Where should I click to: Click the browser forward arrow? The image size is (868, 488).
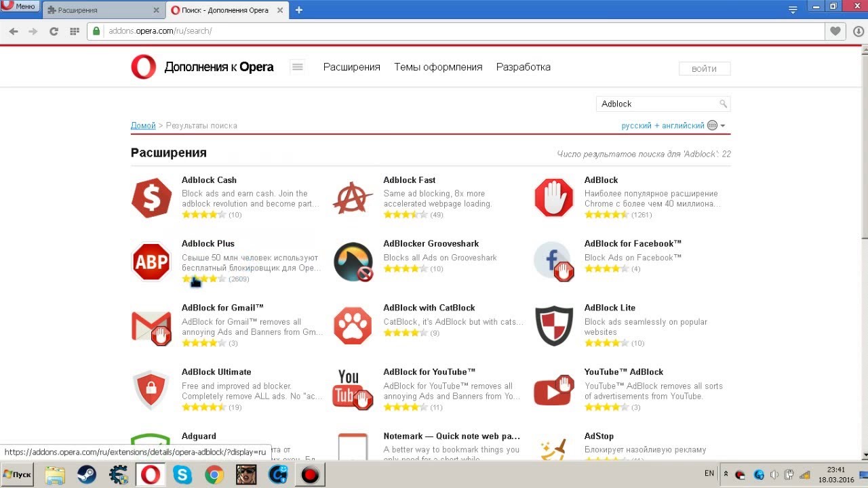coord(33,31)
